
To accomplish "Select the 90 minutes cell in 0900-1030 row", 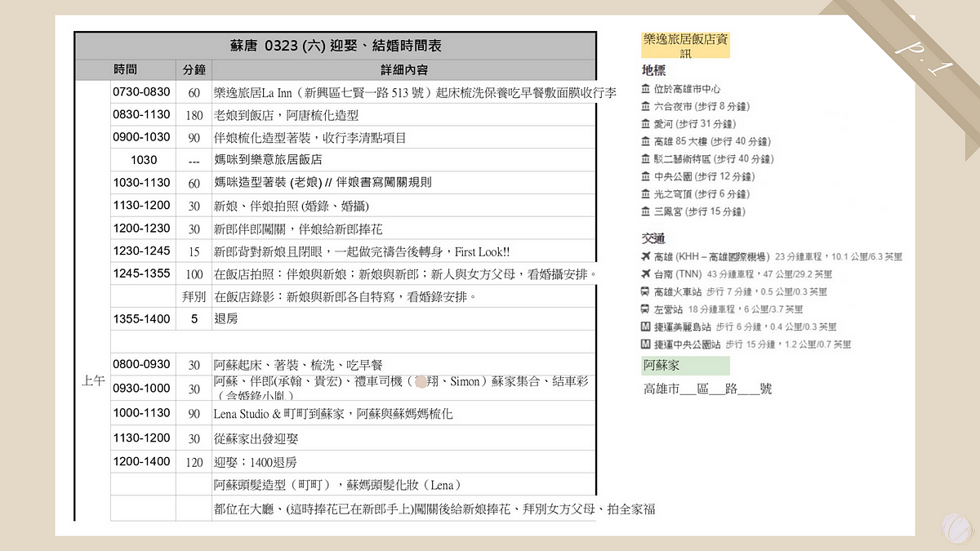I will [194, 138].
